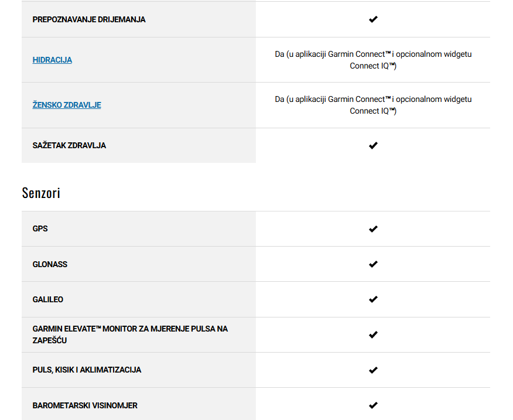Viewport: 513px width, 420px height.
Task: Click the GLONASS label cell
Action: [x=139, y=264]
